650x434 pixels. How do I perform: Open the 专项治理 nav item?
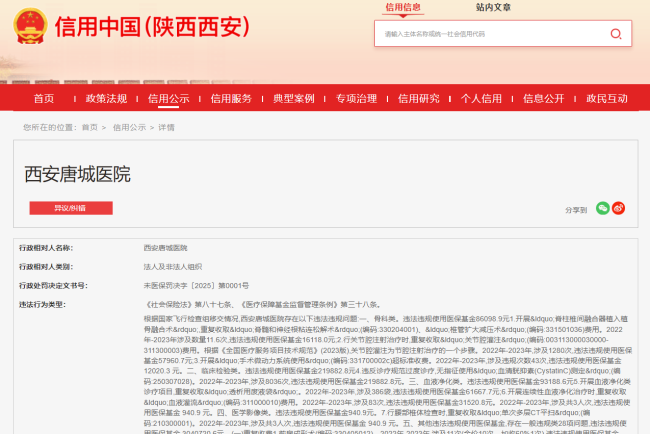point(356,99)
